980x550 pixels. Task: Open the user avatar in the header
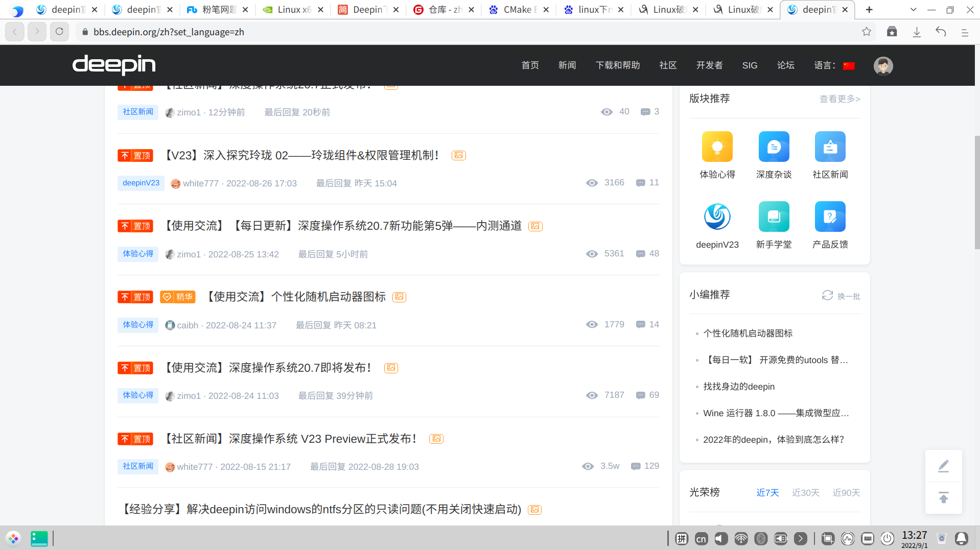(883, 65)
